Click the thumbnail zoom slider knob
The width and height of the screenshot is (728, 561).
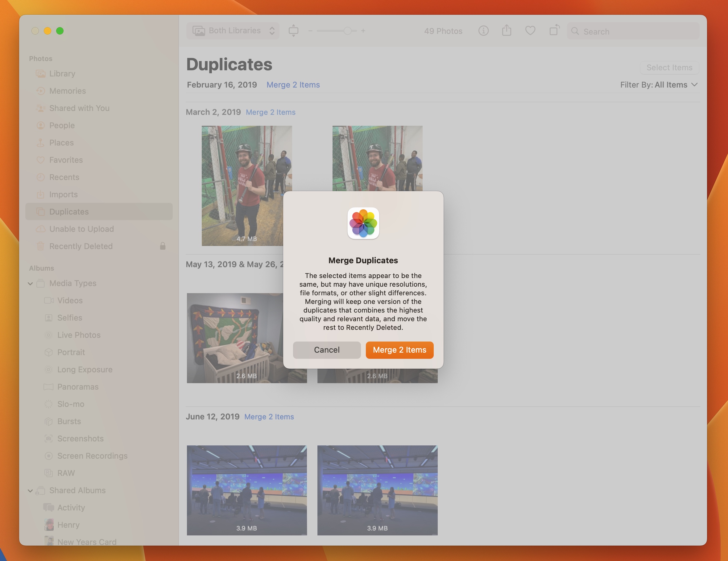(347, 31)
